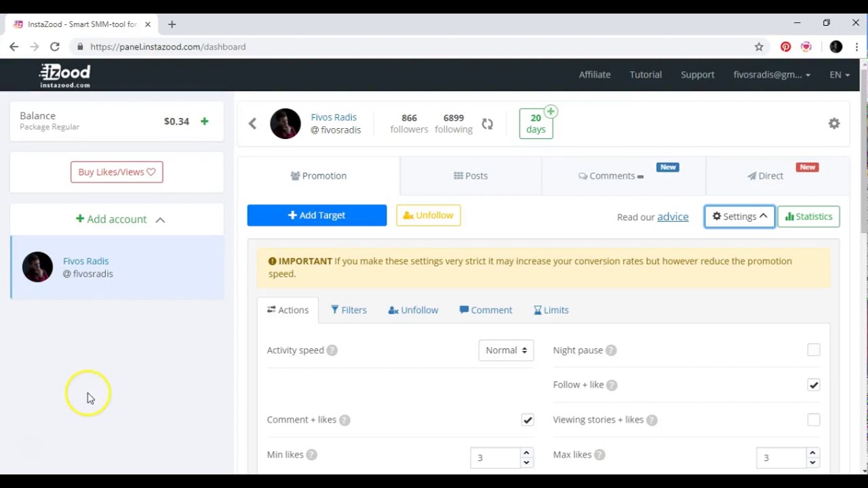868x488 pixels.
Task: Open help for Activity speed
Action: [x=332, y=350]
